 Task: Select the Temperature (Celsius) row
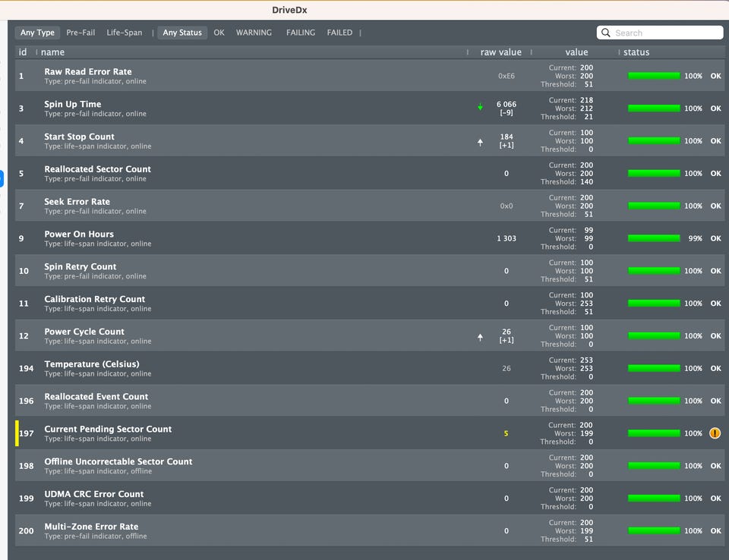[370, 368]
